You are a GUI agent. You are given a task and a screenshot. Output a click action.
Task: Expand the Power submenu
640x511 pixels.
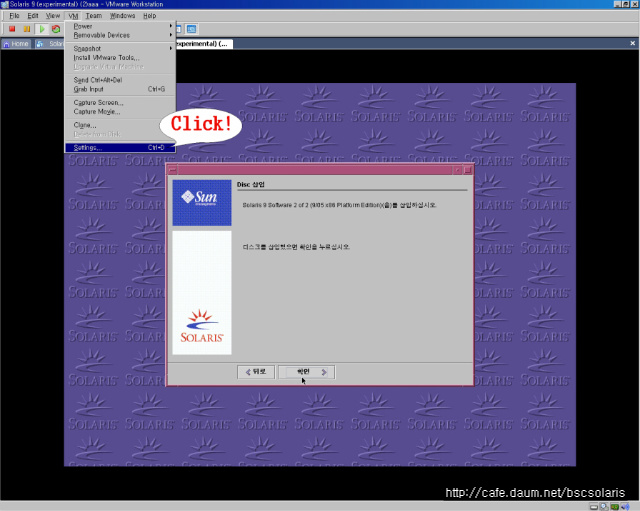pyautogui.click(x=120, y=26)
